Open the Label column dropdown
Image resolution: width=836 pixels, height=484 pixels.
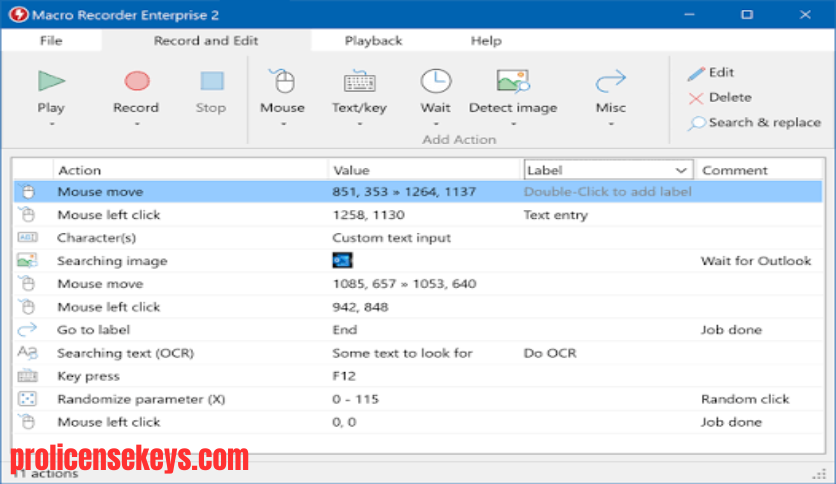click(x=681, y=171)
